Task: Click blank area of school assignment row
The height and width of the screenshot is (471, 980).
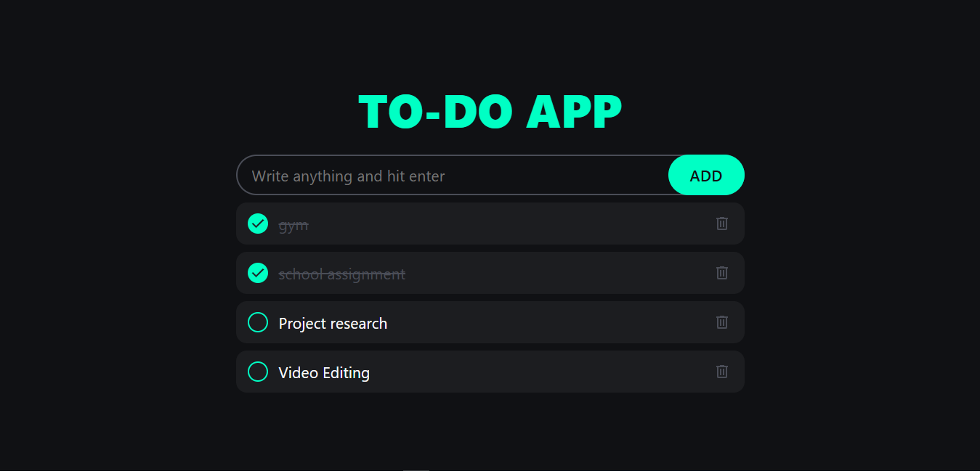Action: 559,273
